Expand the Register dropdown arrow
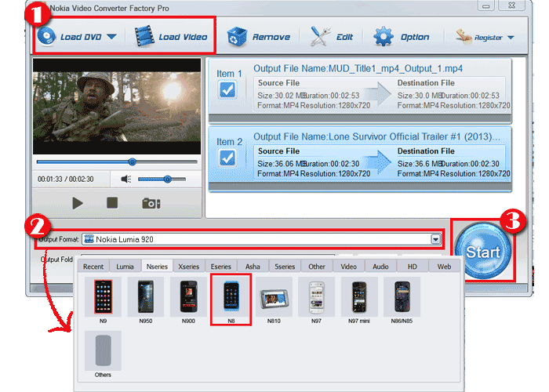549x392 pixels. tap(511, 37)
